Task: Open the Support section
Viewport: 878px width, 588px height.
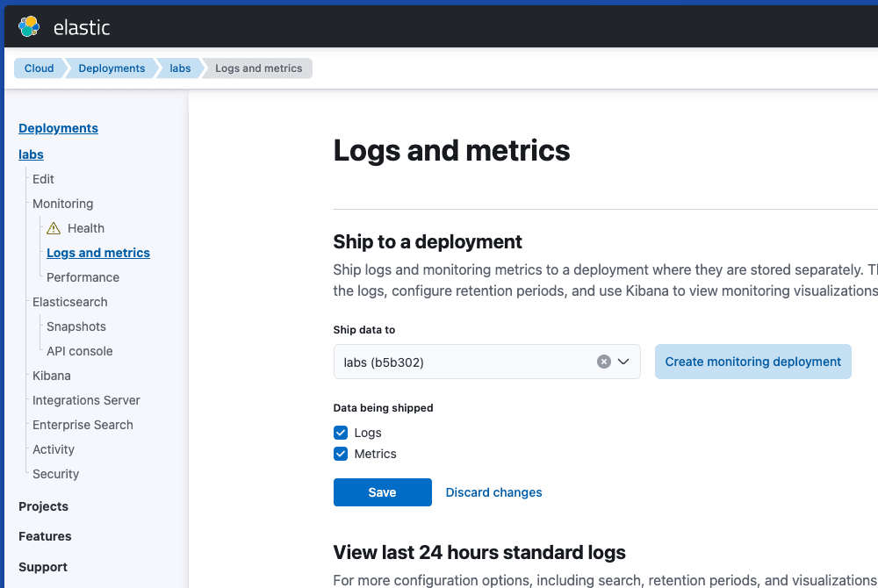Action: tap(42, 567)
